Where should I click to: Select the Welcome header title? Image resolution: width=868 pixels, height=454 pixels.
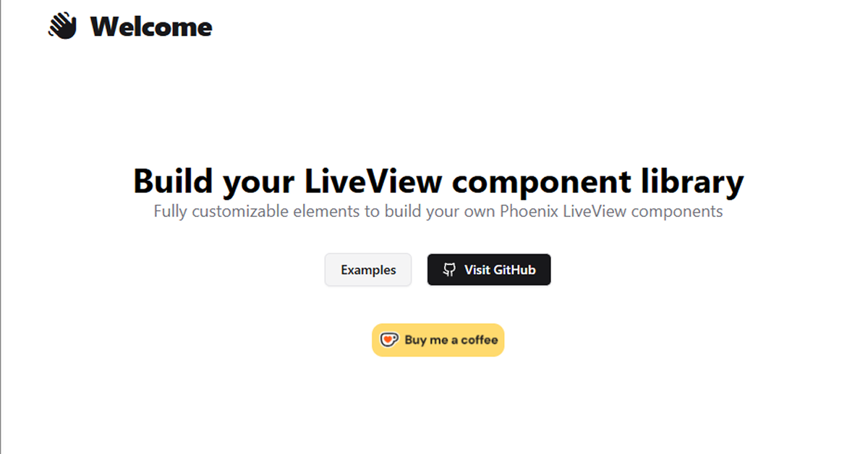[151, 27]
